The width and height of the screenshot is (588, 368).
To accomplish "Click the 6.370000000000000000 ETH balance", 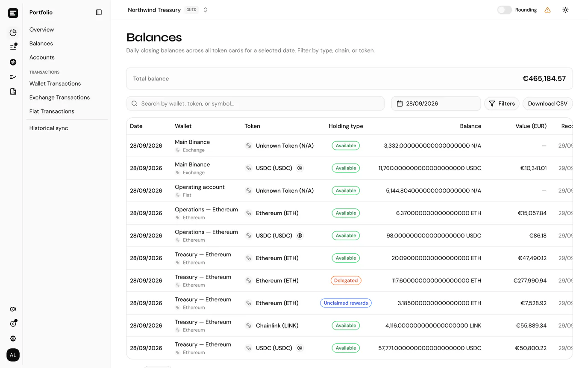I will [x=438, y=213].
